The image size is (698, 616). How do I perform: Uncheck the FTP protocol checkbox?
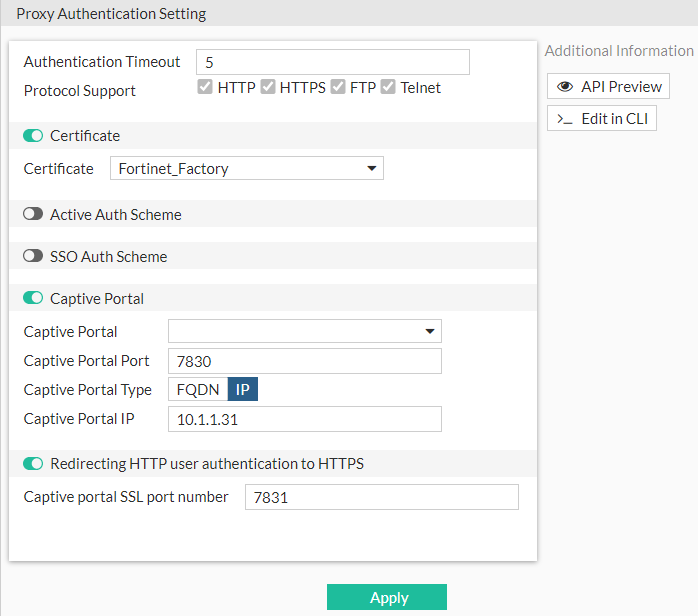click(338, 87)
